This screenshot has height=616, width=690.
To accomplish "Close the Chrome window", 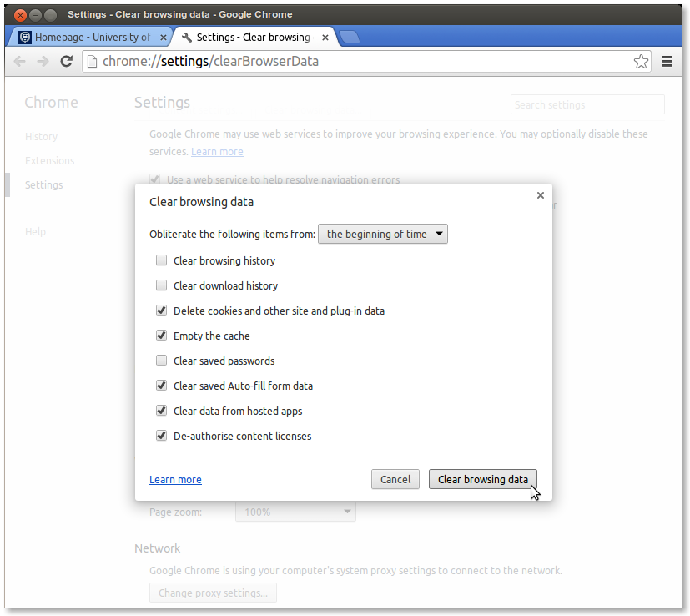I will tap(20, 15).
